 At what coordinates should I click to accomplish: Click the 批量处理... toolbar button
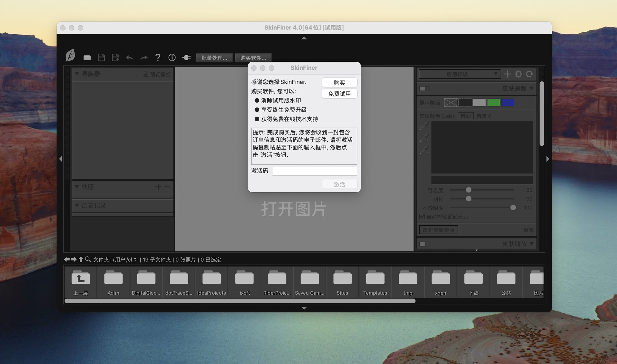point(214,58)
